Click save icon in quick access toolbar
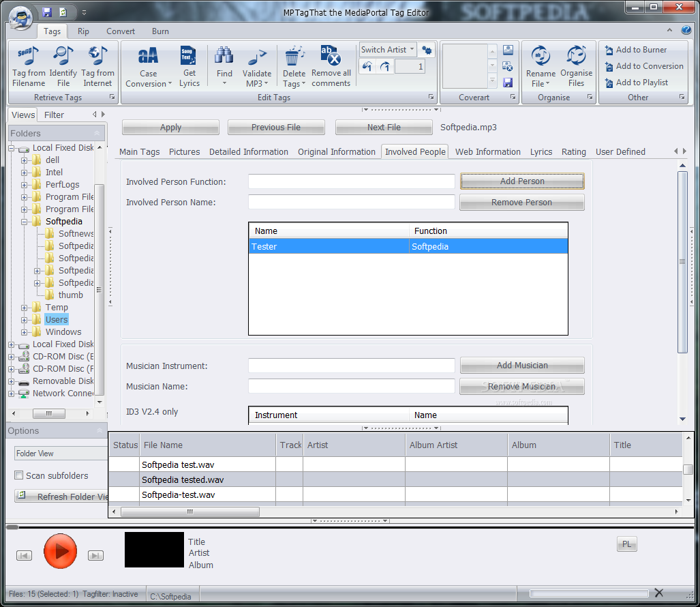700x607 pixels. click(47, 12)
